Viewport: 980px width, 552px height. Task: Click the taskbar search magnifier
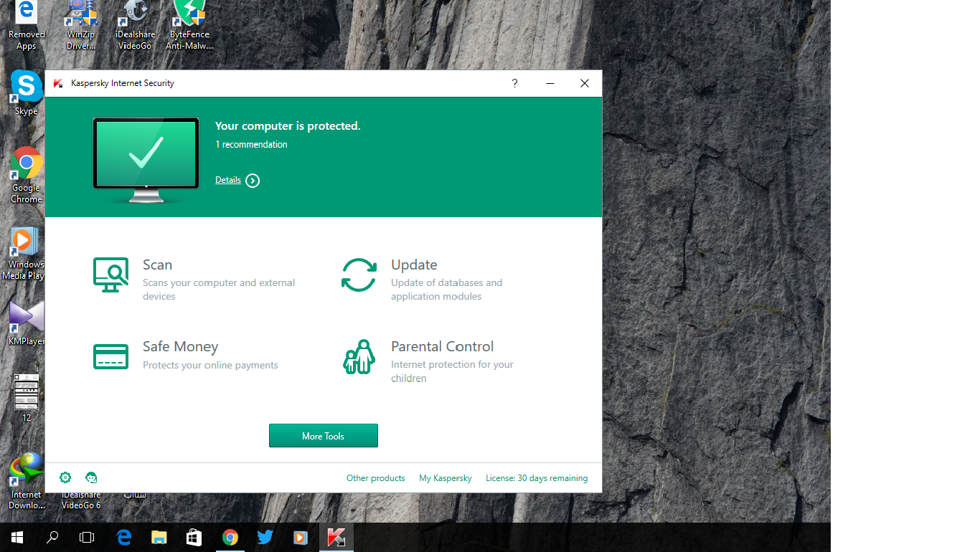pos(52,537)
